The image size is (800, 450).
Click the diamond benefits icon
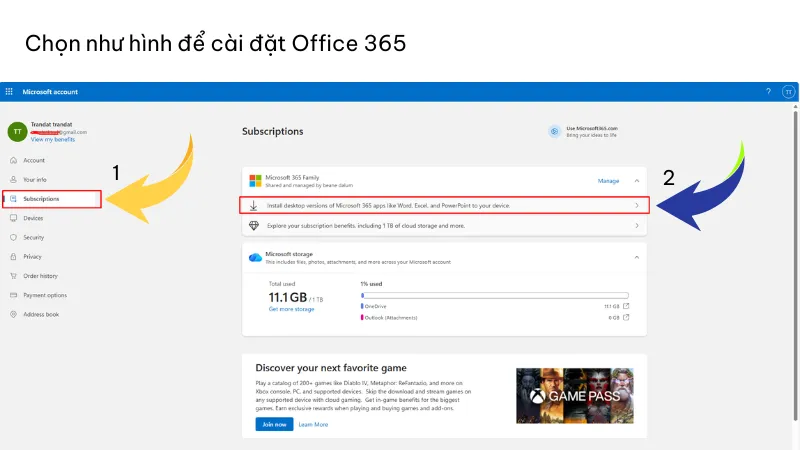254,226
